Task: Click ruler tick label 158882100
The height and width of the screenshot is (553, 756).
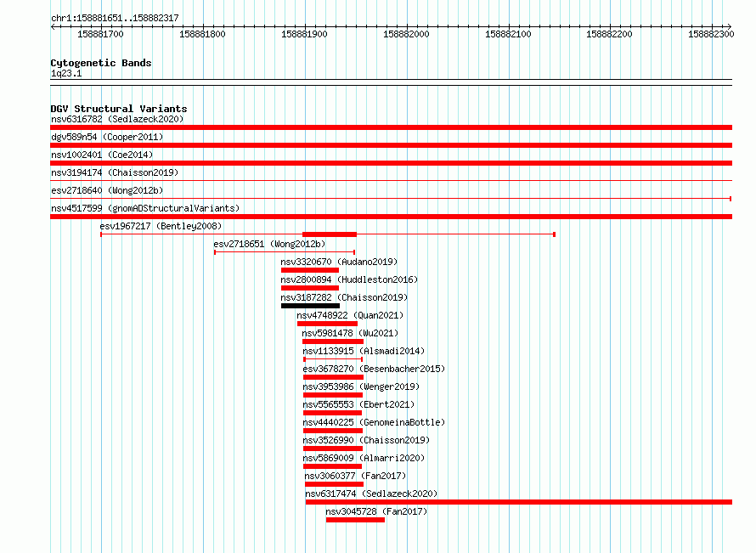Action: point(508,34)
